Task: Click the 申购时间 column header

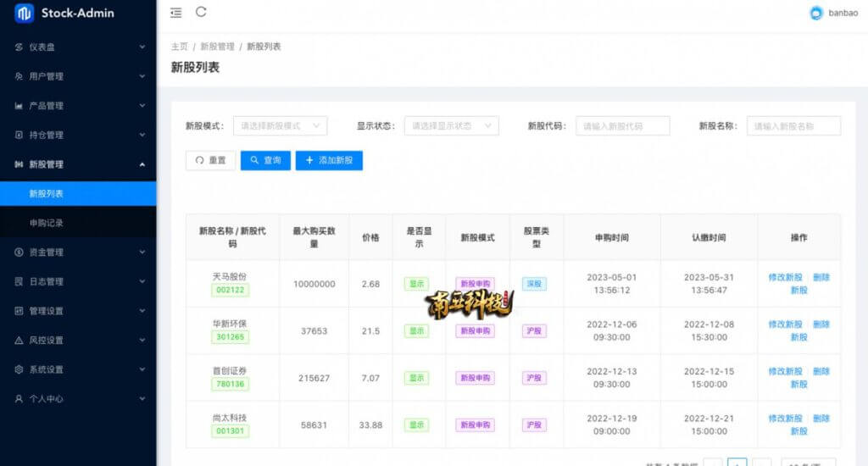Action: [x=612, y=237]
